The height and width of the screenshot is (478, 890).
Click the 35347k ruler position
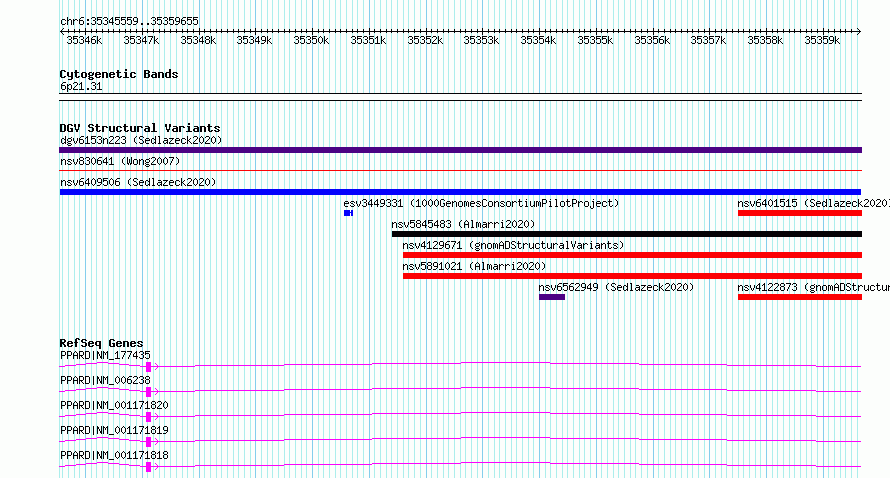click(141, 40)
